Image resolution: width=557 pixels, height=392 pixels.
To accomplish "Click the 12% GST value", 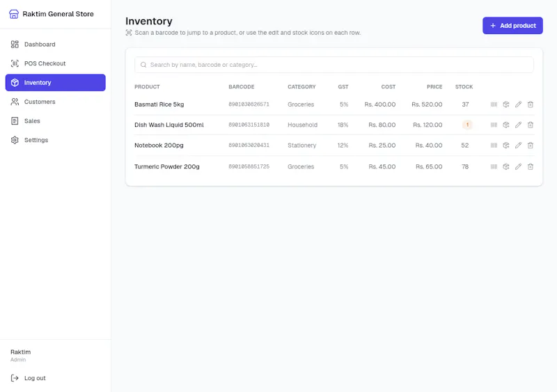I will 343,146.
